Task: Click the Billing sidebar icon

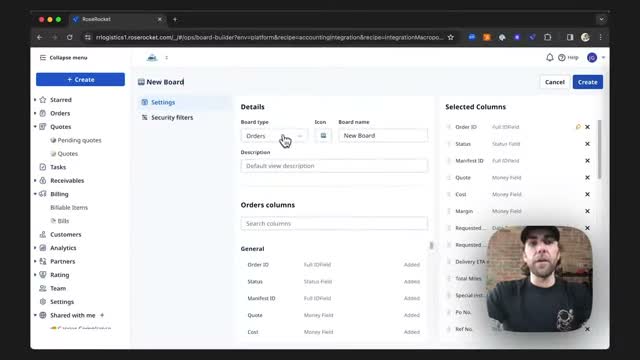Action: pyautogui.click(x=43, y=194)
